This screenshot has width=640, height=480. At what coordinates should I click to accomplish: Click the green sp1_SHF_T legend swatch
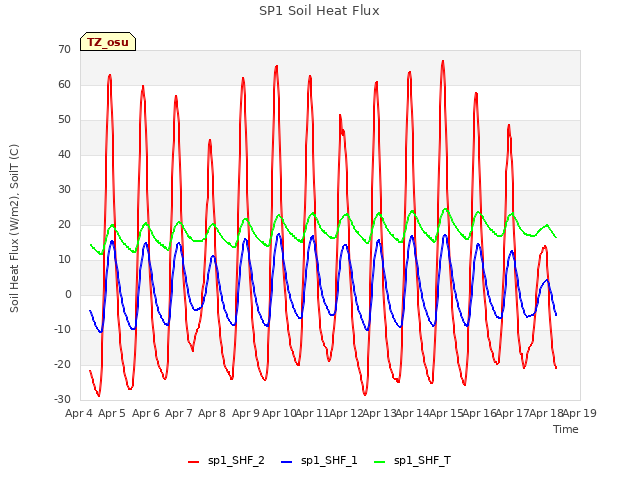click(380, 462)
